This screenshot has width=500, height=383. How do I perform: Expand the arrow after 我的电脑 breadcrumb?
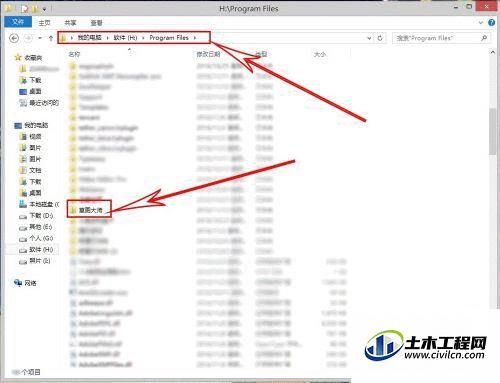click(107, 38)
